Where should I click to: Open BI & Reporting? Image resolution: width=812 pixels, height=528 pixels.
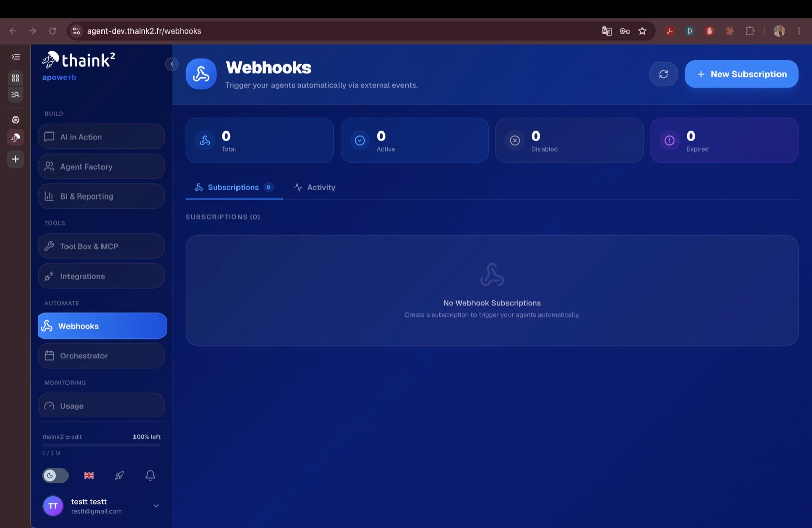click(x=101, y=196)
